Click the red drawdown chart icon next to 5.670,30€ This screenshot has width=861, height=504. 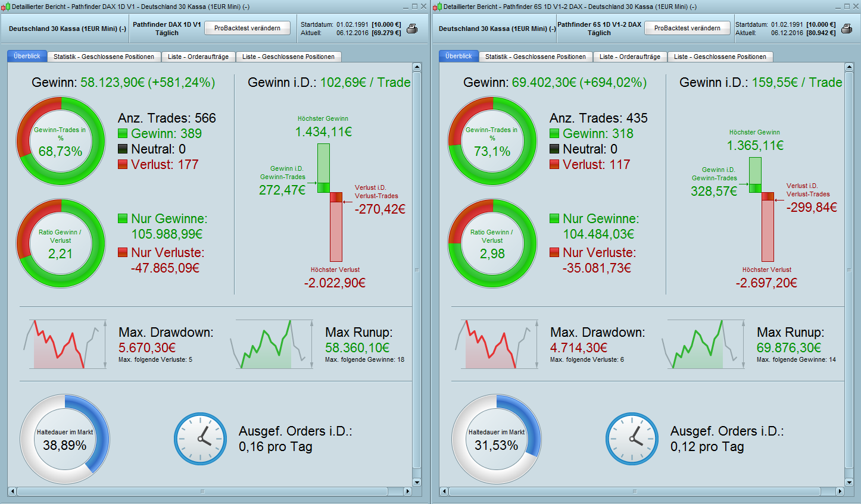pos(65,344)
